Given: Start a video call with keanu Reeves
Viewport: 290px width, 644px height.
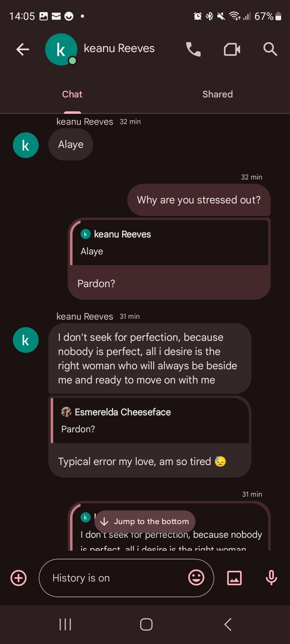Looking at the screenshot, I should (231, 49).
